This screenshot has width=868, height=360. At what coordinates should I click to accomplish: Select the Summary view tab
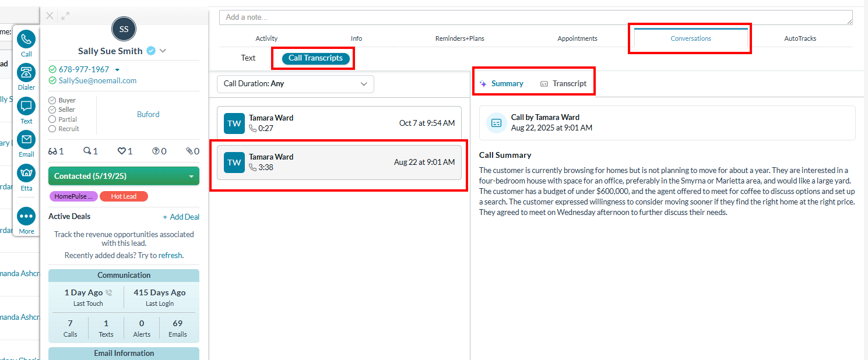501,84
